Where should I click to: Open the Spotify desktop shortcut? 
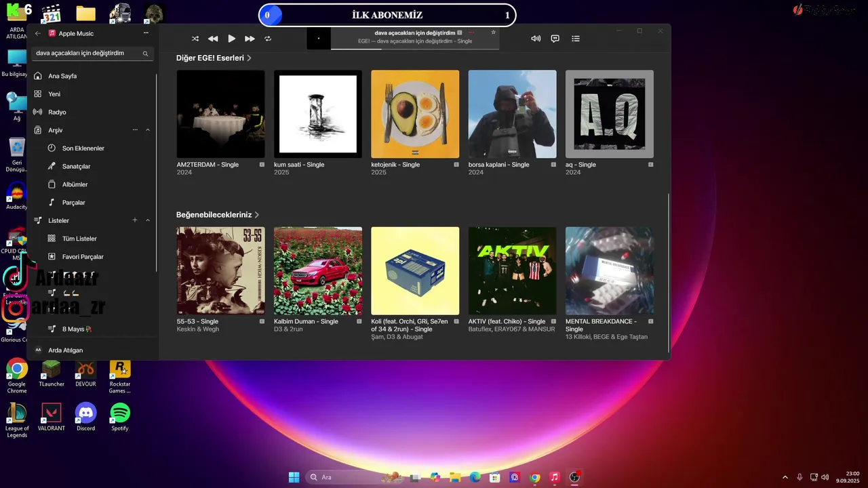[120, 417]
